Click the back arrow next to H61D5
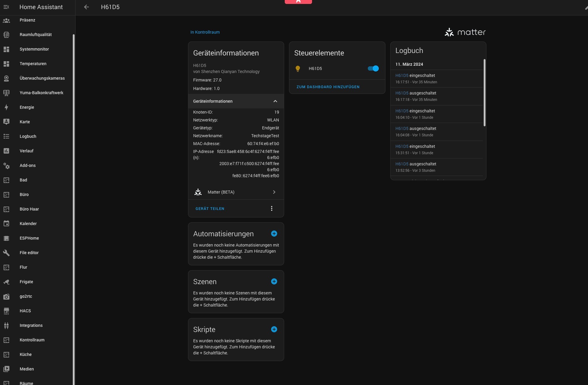Screen dimensions: 588x385 86,7
